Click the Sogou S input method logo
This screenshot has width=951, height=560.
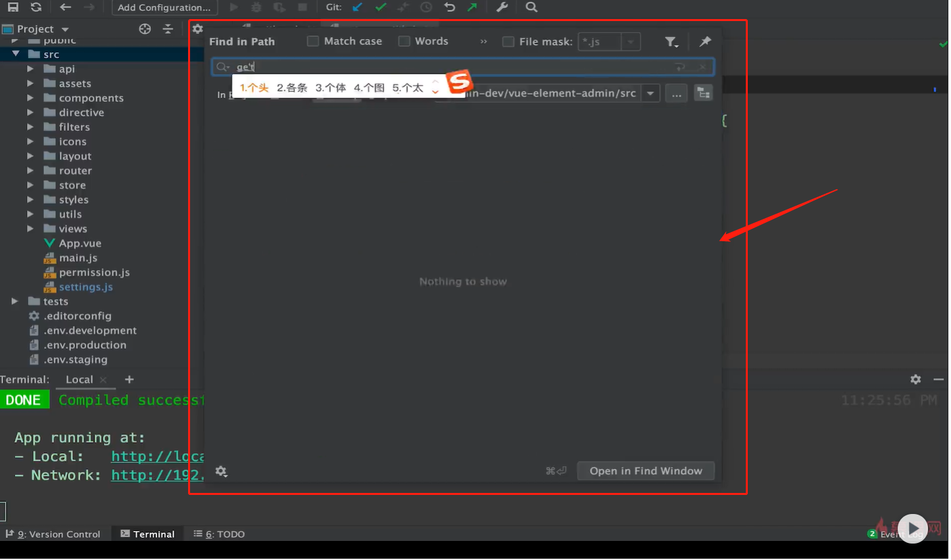460,82
